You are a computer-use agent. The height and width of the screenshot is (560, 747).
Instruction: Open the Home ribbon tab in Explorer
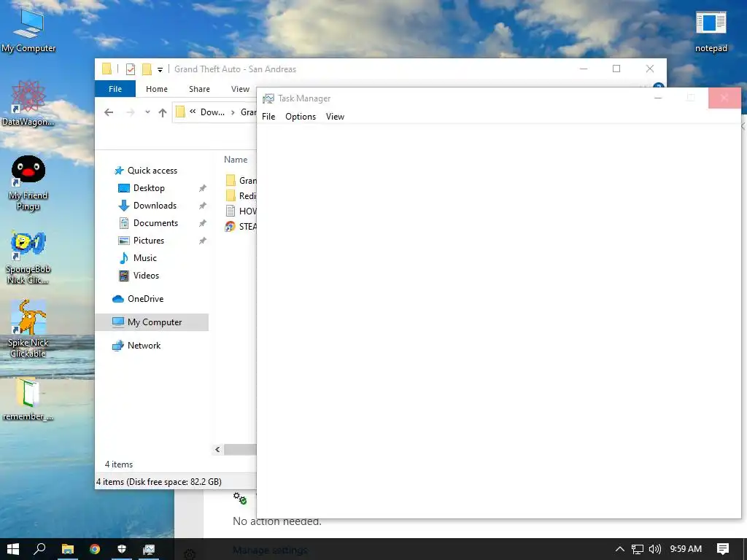point(157,89)
